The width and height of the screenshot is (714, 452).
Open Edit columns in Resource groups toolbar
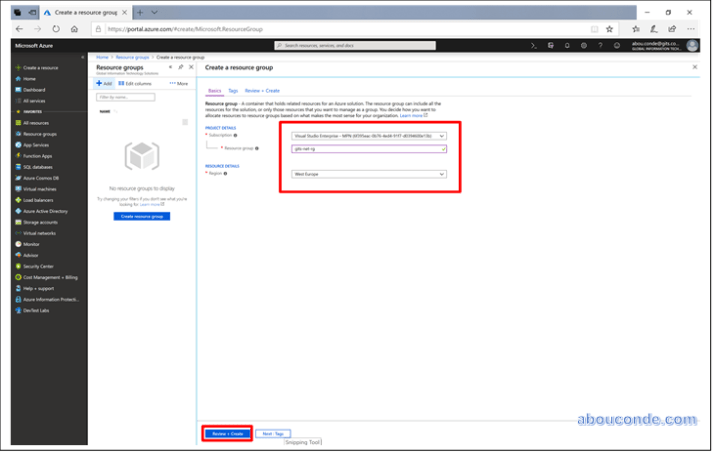[136, 83]
